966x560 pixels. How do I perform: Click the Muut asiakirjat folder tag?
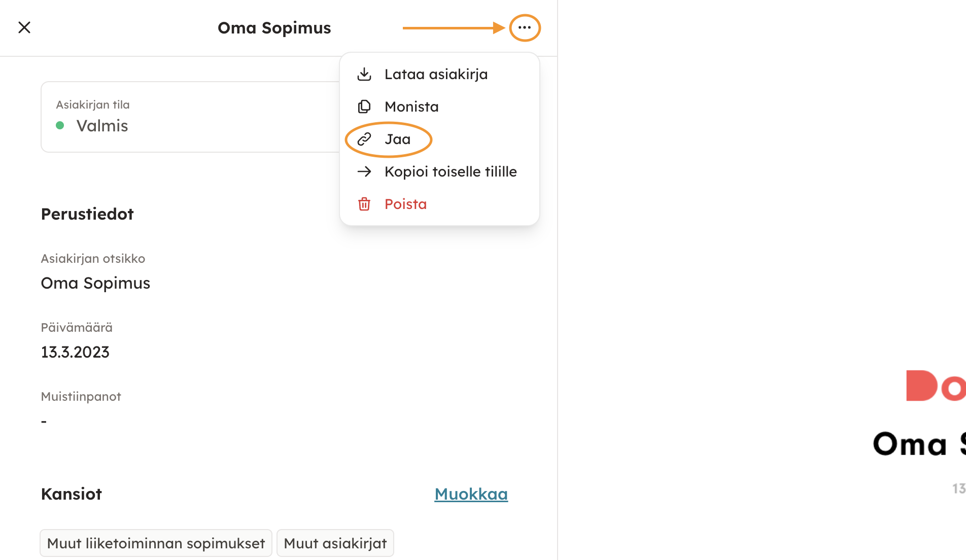click(x=335, y=543)
